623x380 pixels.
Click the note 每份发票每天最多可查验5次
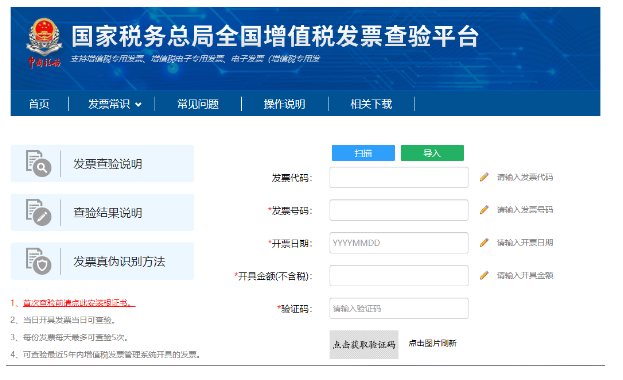click(75, 337)
